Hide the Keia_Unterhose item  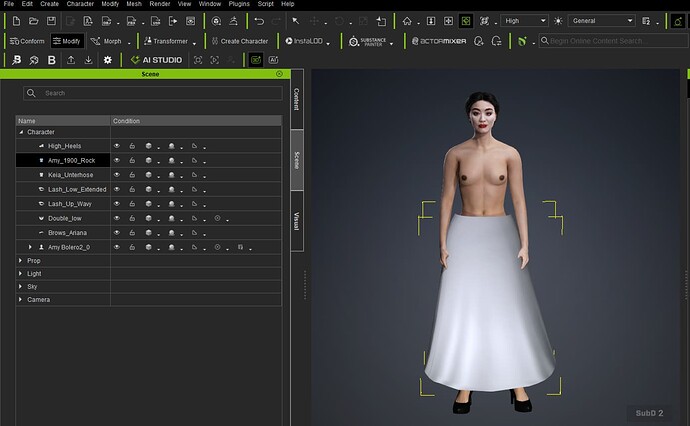117,175
